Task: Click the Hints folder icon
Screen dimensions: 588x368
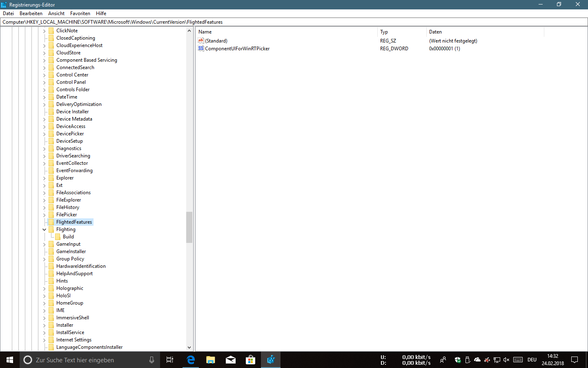Action: coord(51,281)
